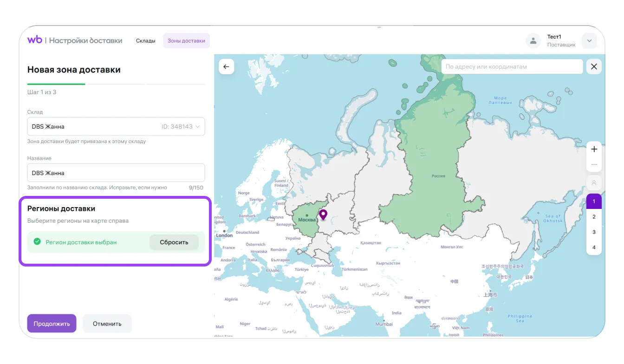
Task: Click the person icon on map controls
Action: [594, 182]
